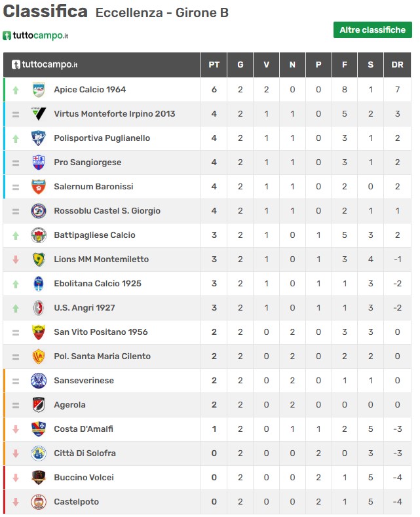
Task: Click the tuttocampo.it logo in table header
Action: [45, 64]
